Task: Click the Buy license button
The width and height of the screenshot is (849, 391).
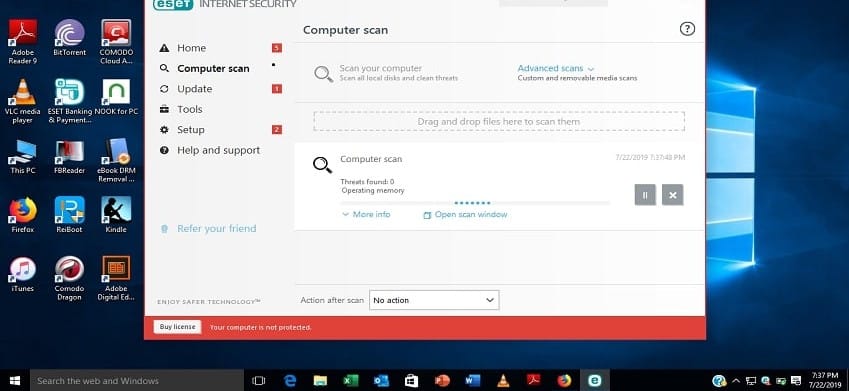Action: (177, 327)
